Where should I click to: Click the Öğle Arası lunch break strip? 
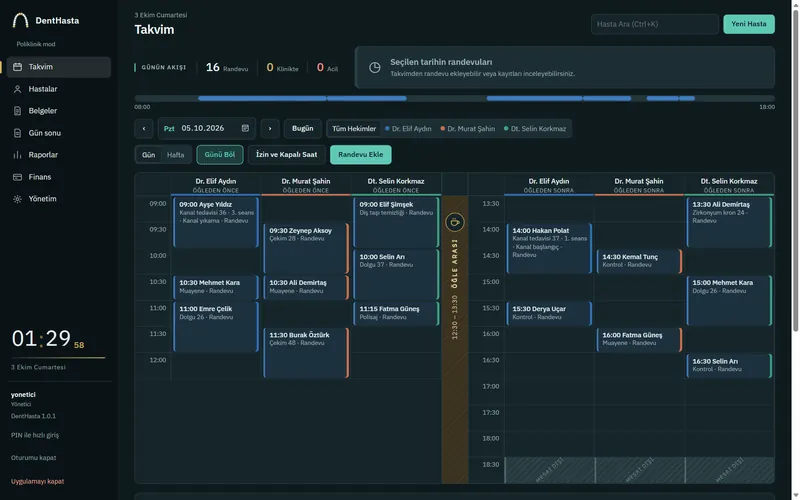point(455,339)
